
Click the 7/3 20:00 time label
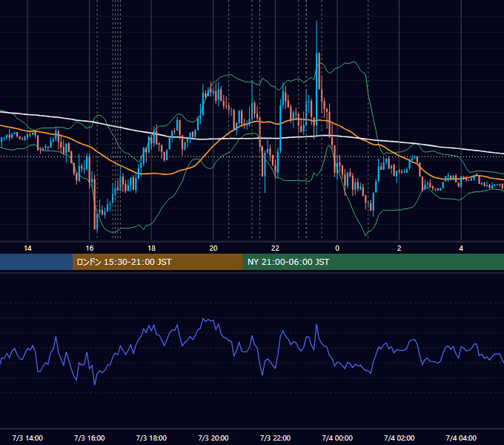point(213,438)
